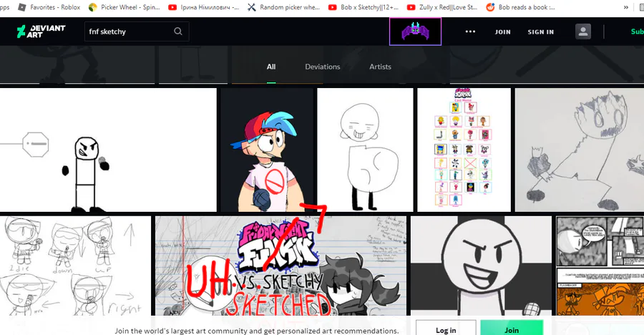Open grinning Sketchy with microphone thumbnail

click(482, 266)
